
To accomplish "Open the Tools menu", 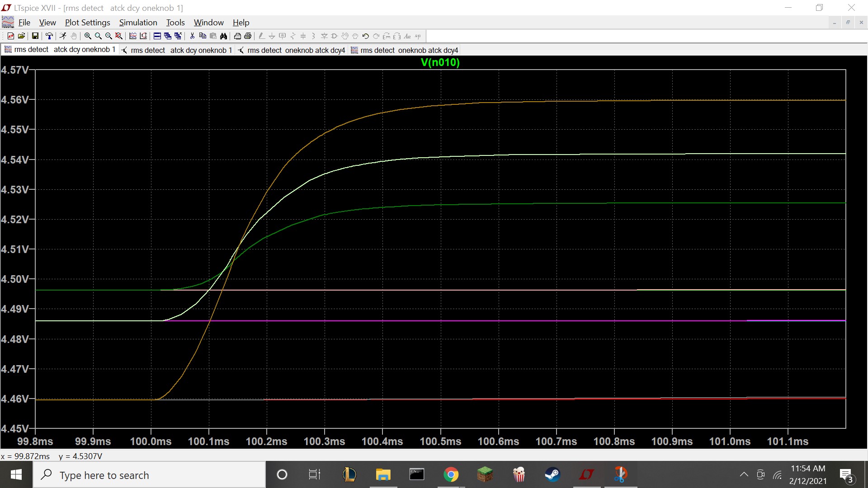I will (175, 23).
